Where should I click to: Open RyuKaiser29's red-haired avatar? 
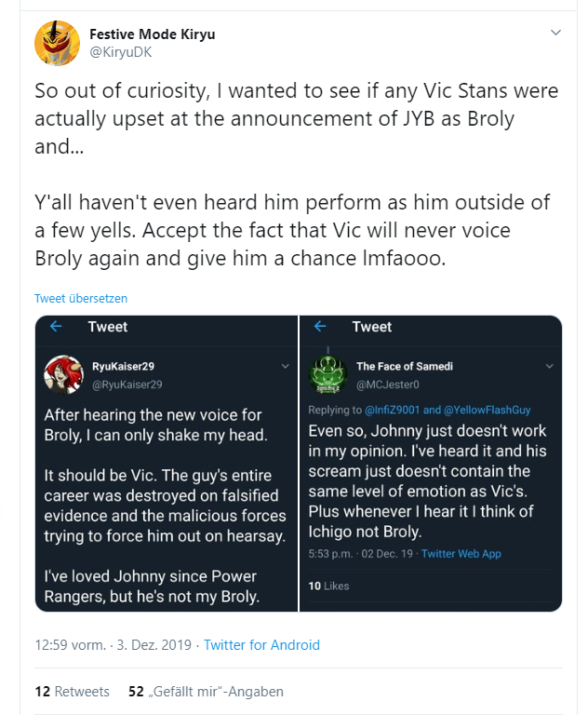pos(63,374)
